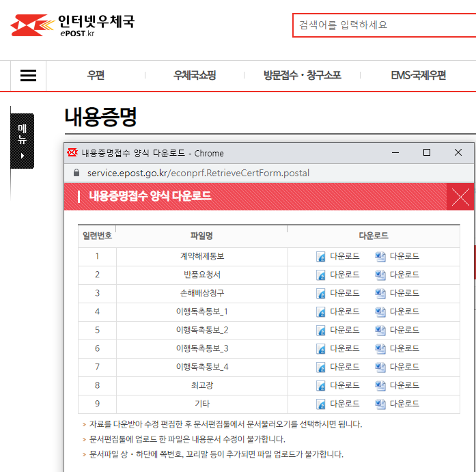Open the hamburger menu icon
This screenshot has height=472, width=476.
point(28,76)
